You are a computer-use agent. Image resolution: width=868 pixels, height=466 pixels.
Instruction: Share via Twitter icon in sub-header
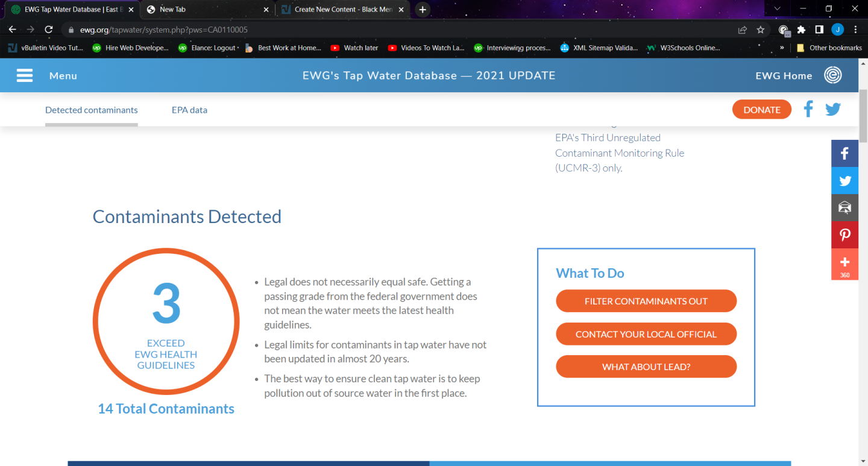click(x=833, y=109)
